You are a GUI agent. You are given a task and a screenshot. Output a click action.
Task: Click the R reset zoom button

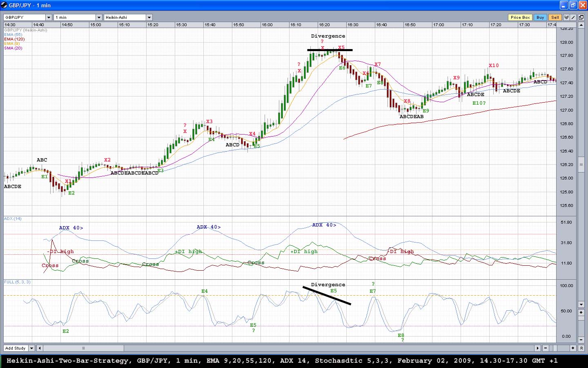point(581,348)
